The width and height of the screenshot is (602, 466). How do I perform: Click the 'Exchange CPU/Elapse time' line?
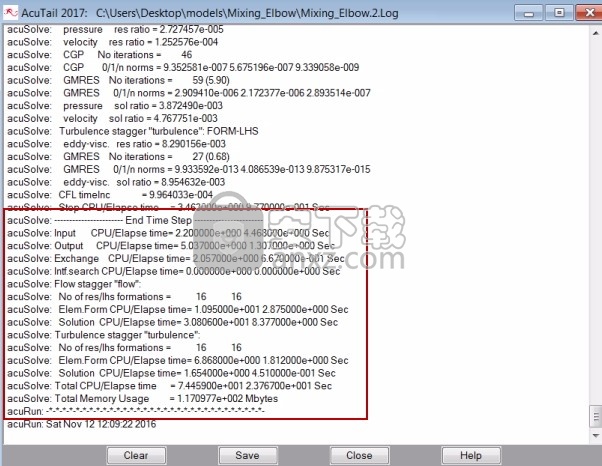tap(176, 258)
